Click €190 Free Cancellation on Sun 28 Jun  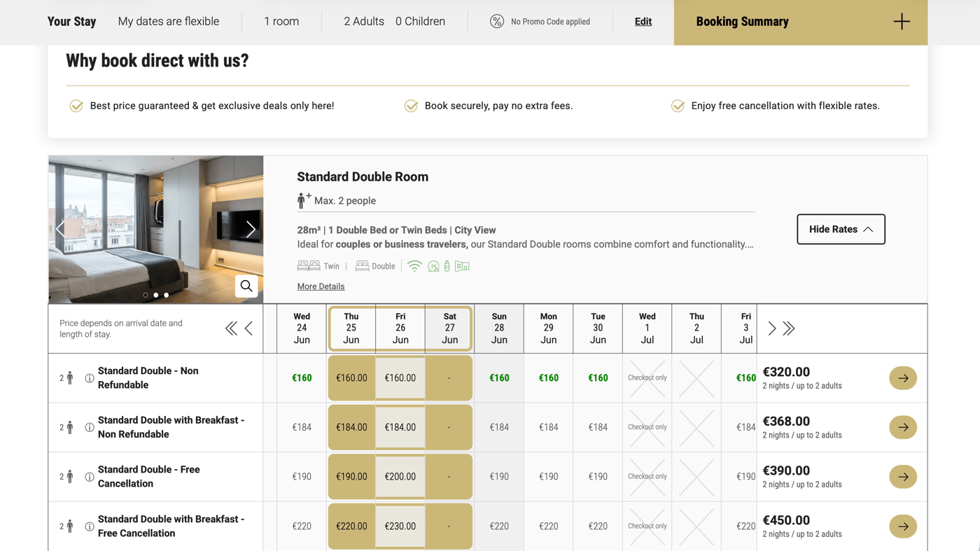tap(499, 477)
